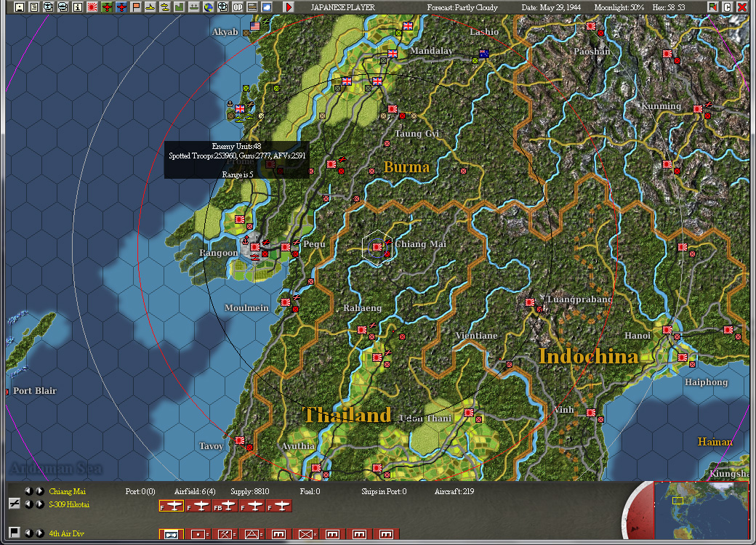The height and width of the screenshot is (545, 756).
Task: Click the Akyab US flag marker
Action: [254, 26]
